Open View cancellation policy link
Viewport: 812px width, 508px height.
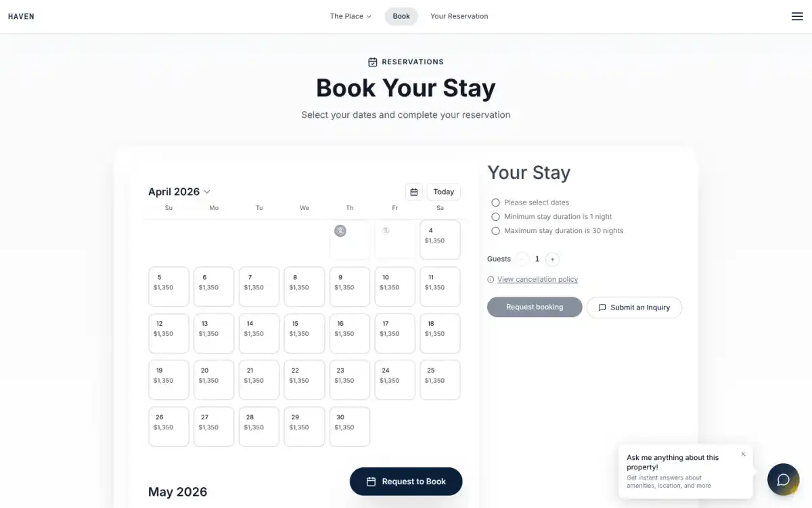click(x=537, y=280)
